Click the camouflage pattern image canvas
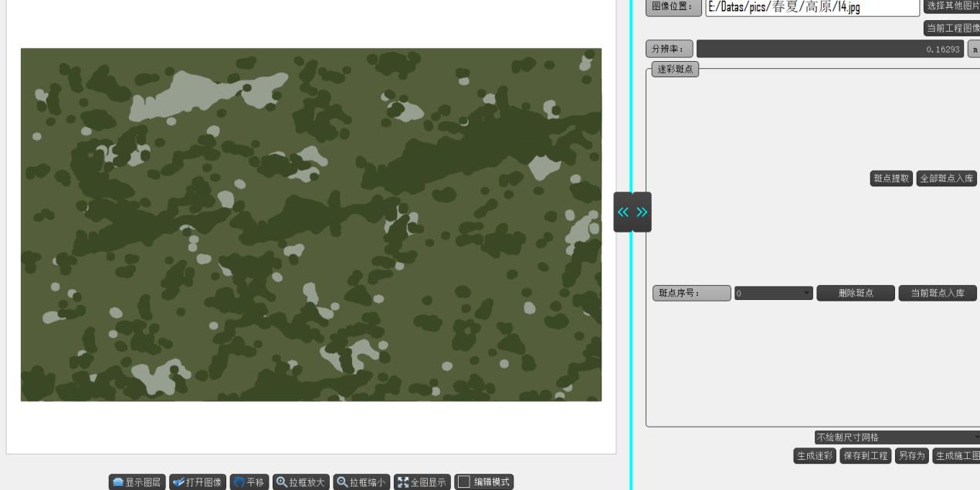 pyautogui.click(x=311, y=225)
